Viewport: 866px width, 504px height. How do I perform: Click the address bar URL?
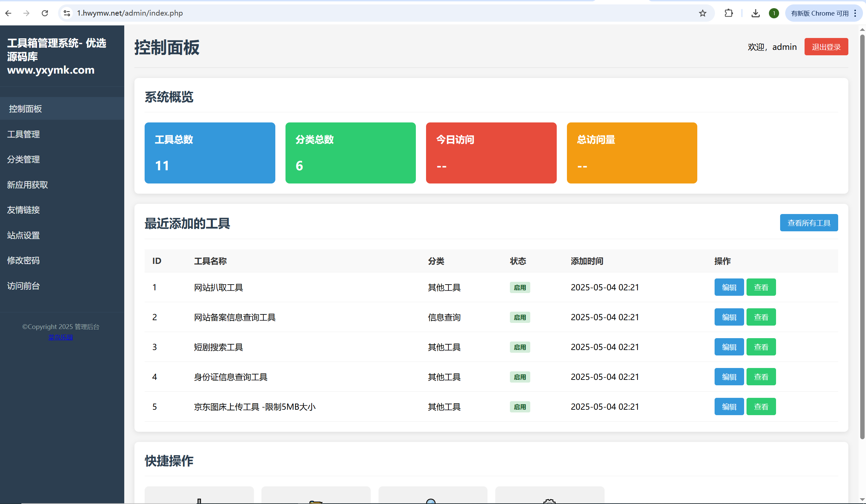click(130, 13)
